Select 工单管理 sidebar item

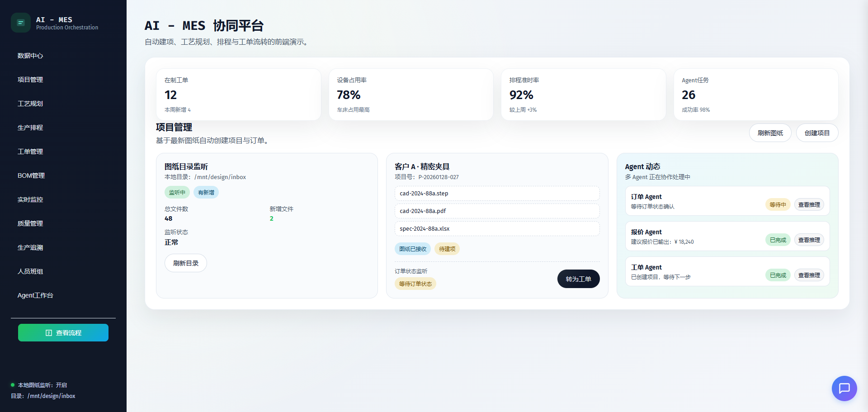[30, 152]
